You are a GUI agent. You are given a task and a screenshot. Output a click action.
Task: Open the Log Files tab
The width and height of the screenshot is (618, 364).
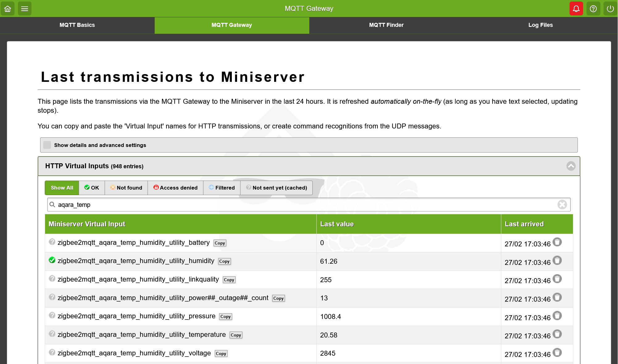click(540, 25)
